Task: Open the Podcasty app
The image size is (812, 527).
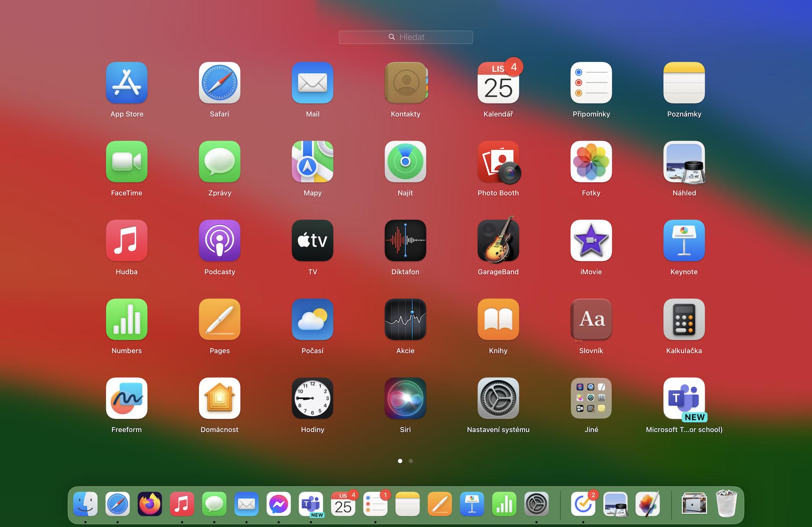Action: (219, 240)
